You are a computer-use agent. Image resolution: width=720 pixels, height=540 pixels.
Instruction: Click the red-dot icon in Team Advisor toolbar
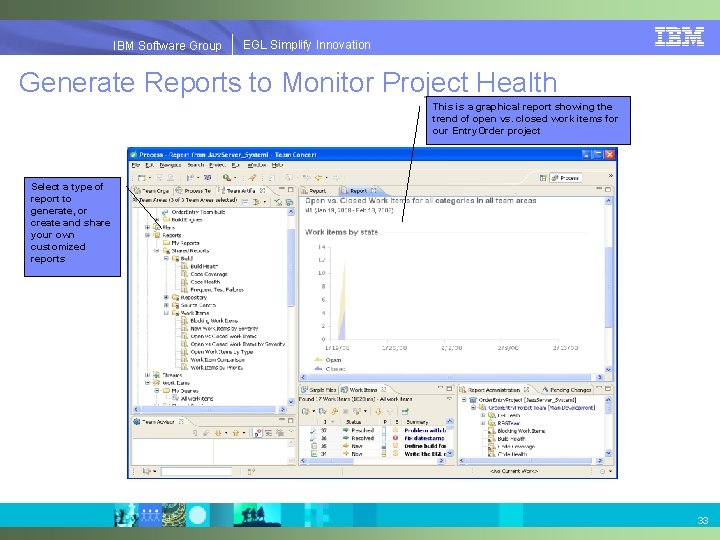(258, 433)
